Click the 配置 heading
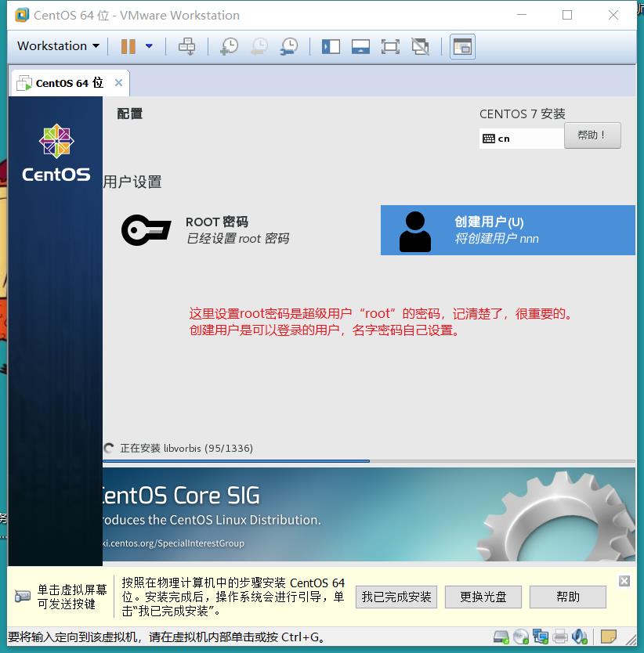 (x=129, y=114)
